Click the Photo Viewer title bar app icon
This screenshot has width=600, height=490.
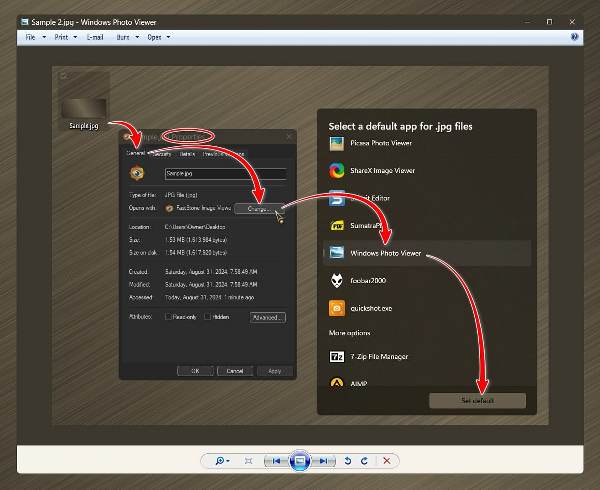[24, 22]
